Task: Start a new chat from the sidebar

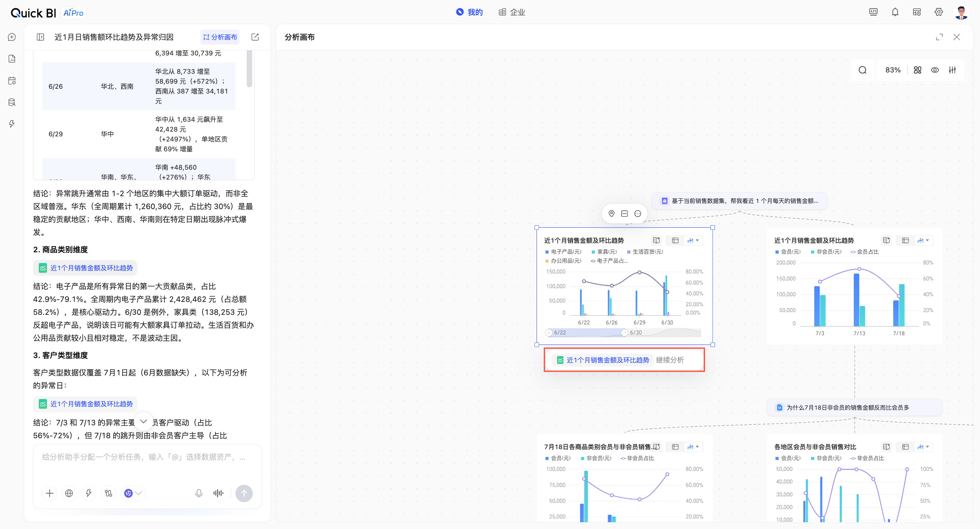Action: [12, 37]
